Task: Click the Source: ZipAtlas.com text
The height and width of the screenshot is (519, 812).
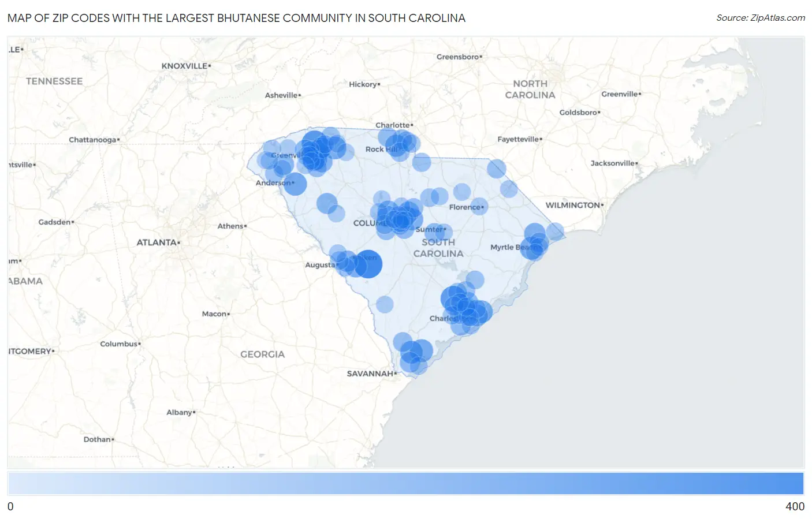Action: point(761,18)
